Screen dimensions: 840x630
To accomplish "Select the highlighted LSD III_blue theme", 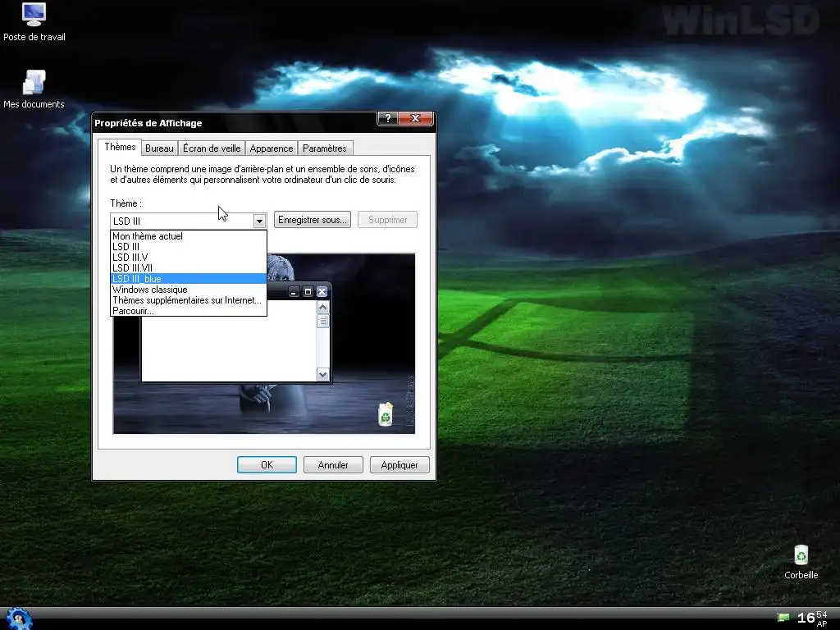I will (189, 279).
